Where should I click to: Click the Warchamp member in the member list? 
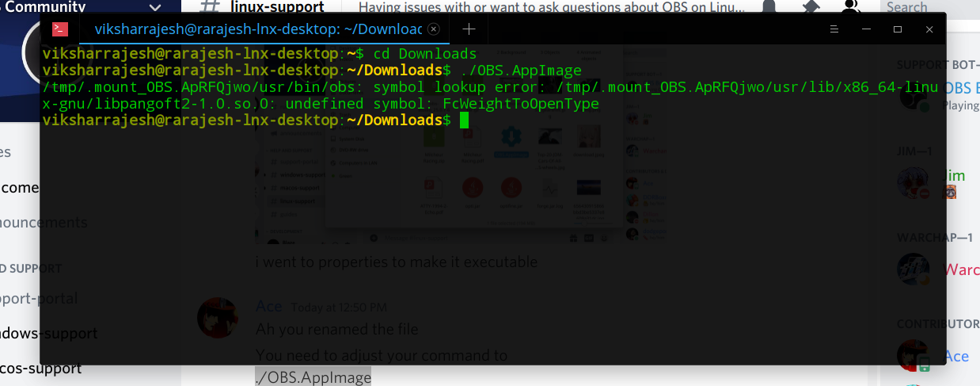pyautogui.click(x=938, y=269)
